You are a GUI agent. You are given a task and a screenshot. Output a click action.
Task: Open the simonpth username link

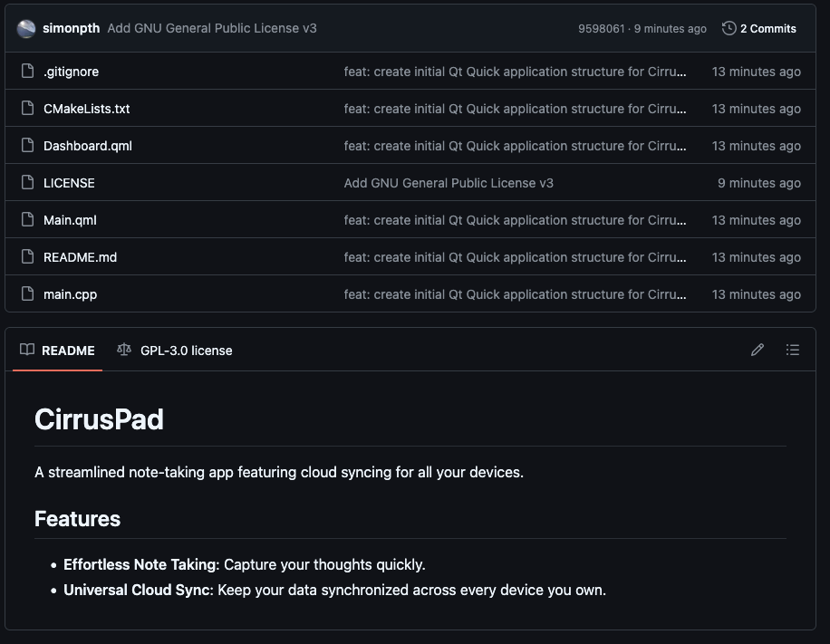point(71,28)
